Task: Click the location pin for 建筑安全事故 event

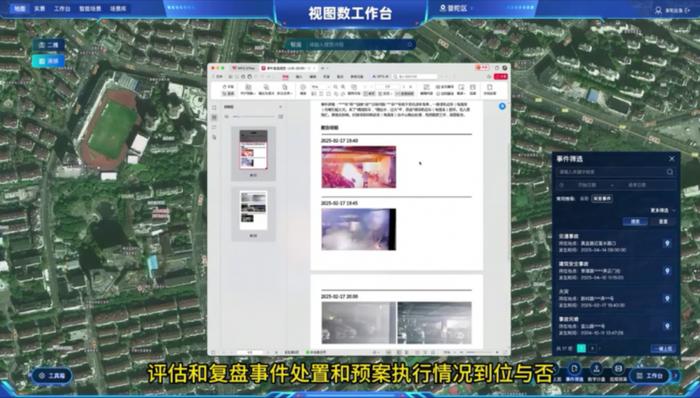Action: point(667,271)
